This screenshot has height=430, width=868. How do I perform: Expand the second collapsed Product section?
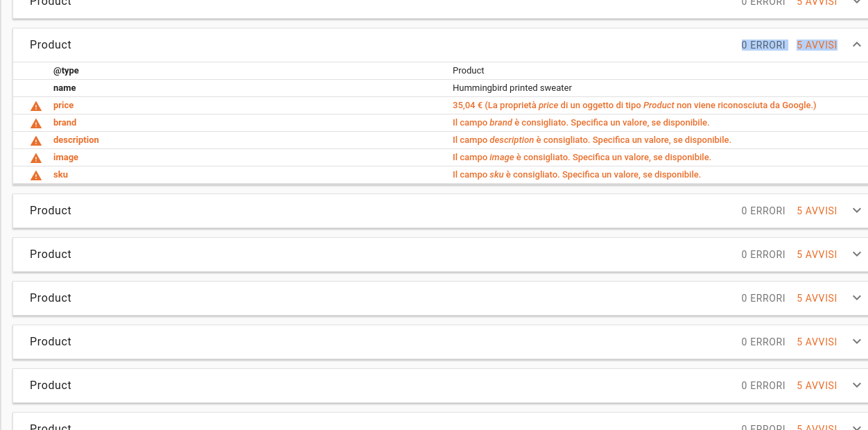point(856,254)
